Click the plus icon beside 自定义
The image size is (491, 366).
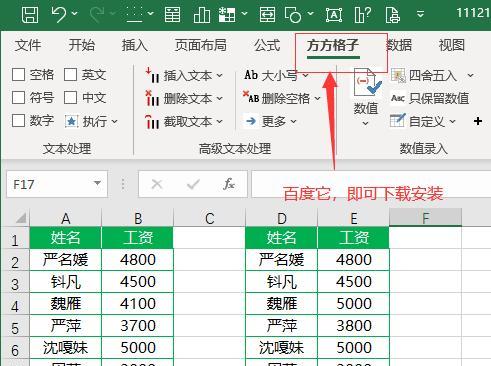pos(478,121)
